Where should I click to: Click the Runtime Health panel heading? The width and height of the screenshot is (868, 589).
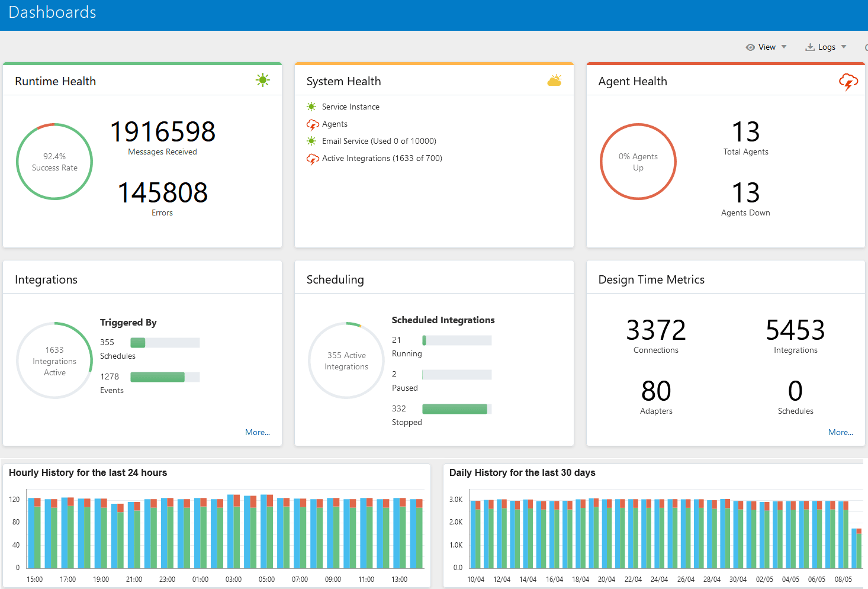pos(55,81)
